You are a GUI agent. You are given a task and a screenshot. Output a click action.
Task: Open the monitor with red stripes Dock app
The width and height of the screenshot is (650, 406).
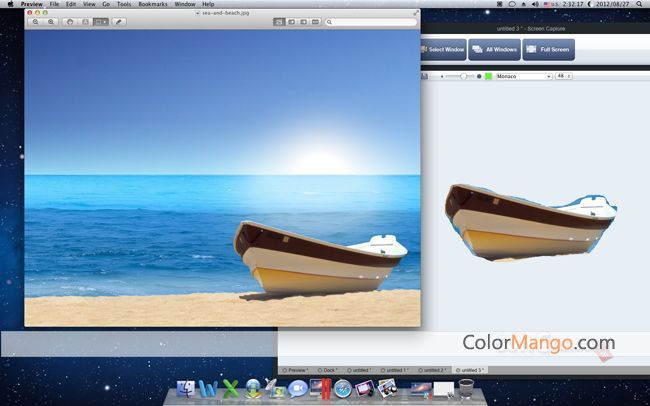320,388
